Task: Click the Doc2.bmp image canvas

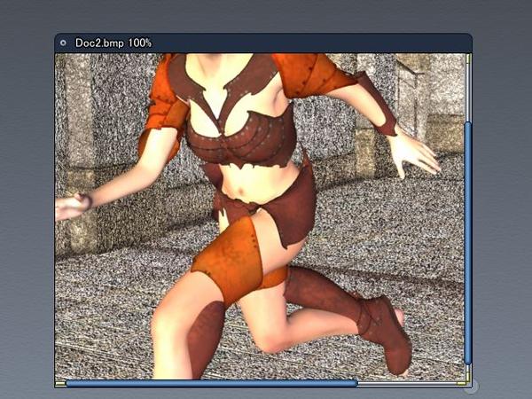Action: click(260, 216)
